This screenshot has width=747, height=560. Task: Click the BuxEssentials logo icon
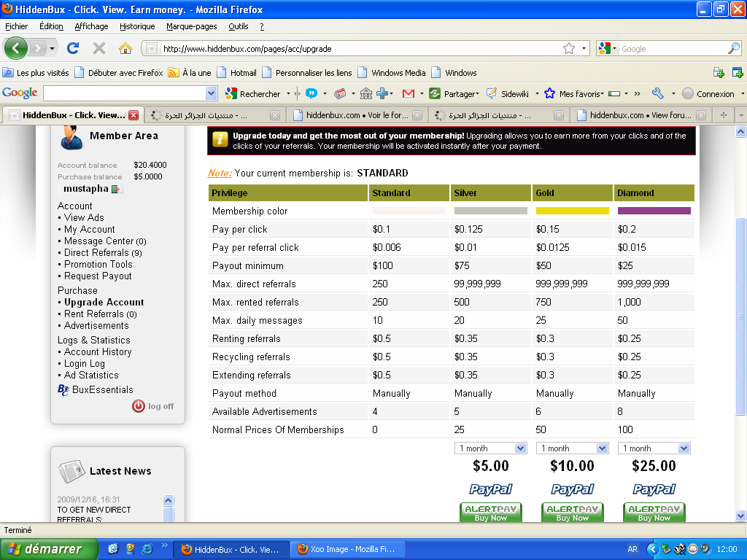(x=63, y=389)
